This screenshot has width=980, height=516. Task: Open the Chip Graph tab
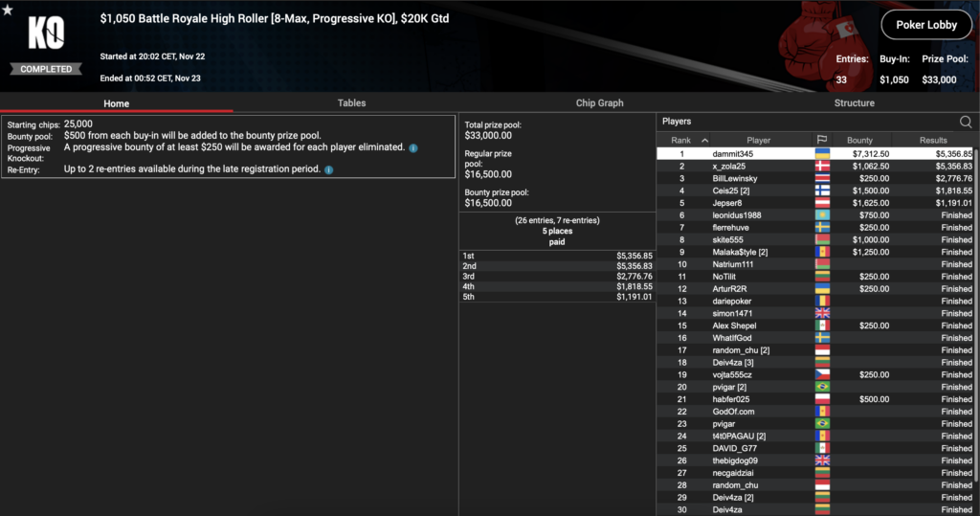(x=598, y=102)
